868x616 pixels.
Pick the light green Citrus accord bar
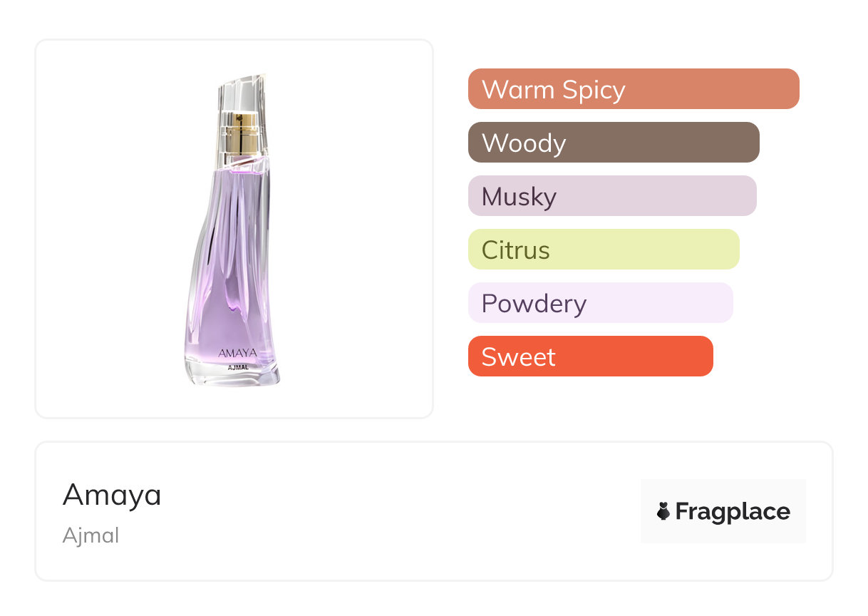[603, 250]
